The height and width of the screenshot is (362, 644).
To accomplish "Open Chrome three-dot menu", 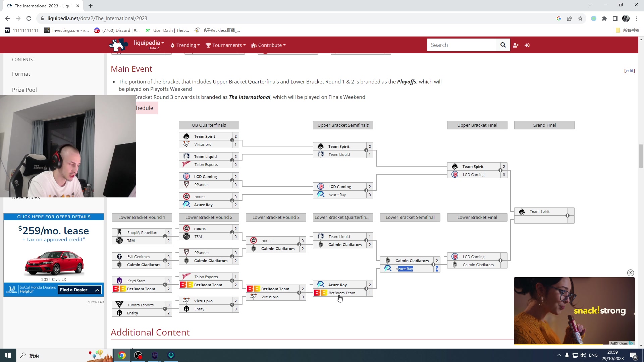I will coord(637,18).
